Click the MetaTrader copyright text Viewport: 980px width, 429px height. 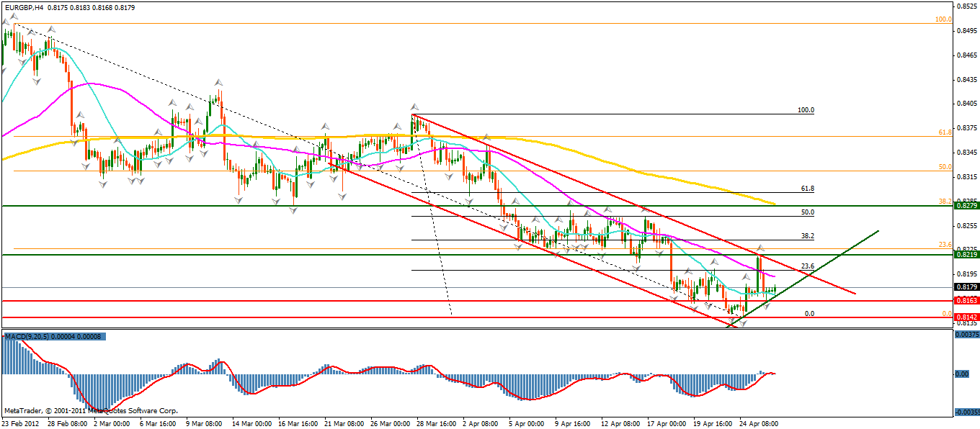click(90, 410)
